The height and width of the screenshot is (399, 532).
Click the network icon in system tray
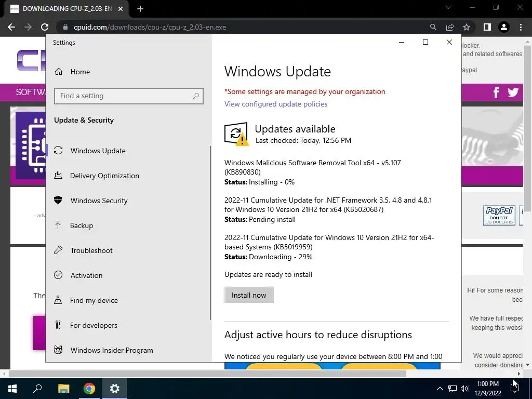point(453,389)
